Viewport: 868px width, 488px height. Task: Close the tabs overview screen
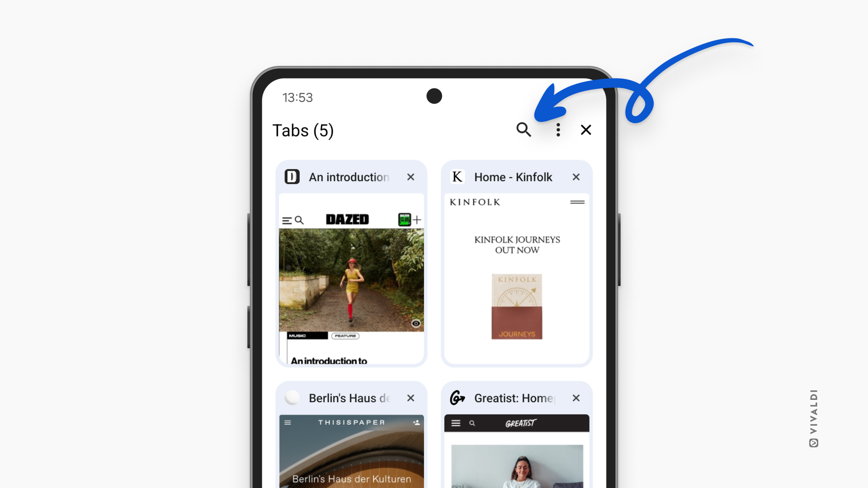(x=587, y=130)
